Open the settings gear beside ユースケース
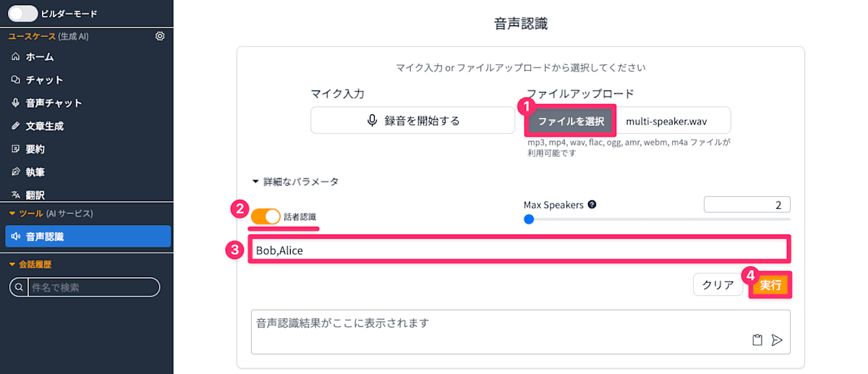Image resolution: width=868 pixels, height=374 pixels. pos(160,35)
